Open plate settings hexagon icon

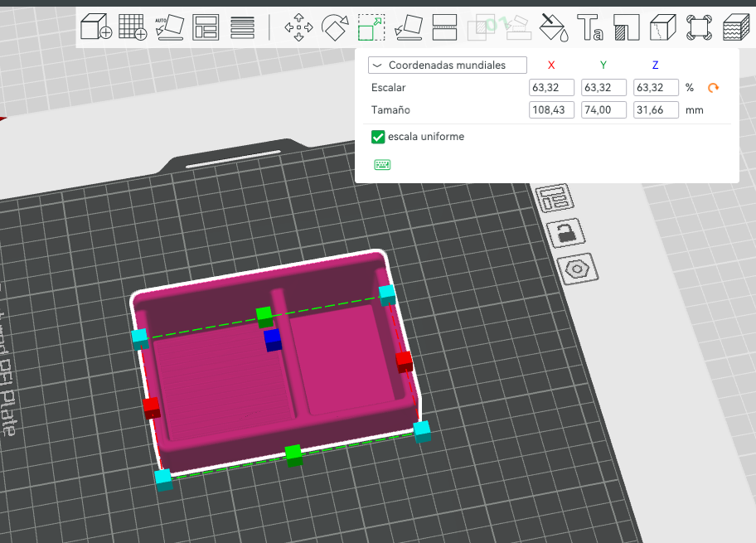coord(577,269)
